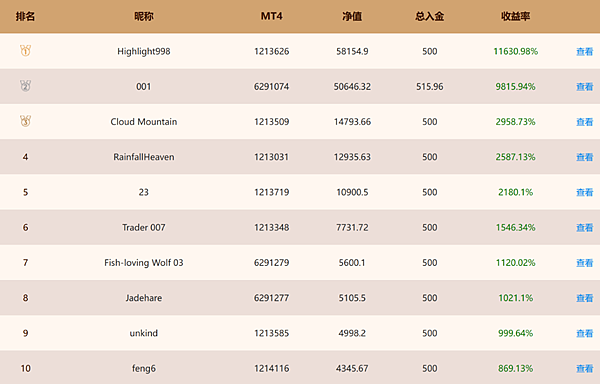600x384 pixels.
Task: Click the bronze third-place medal icon
Action: click(x=25, y=121)
